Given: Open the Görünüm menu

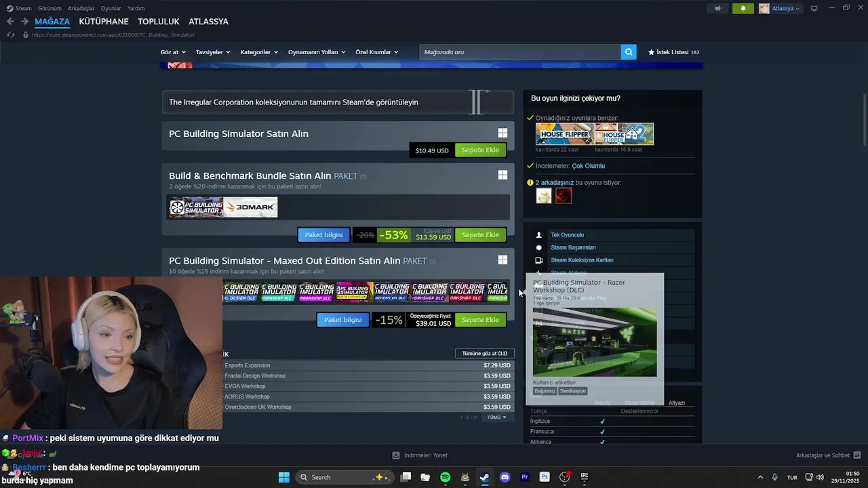Looking at the screenshot, I should click(50, 8).
